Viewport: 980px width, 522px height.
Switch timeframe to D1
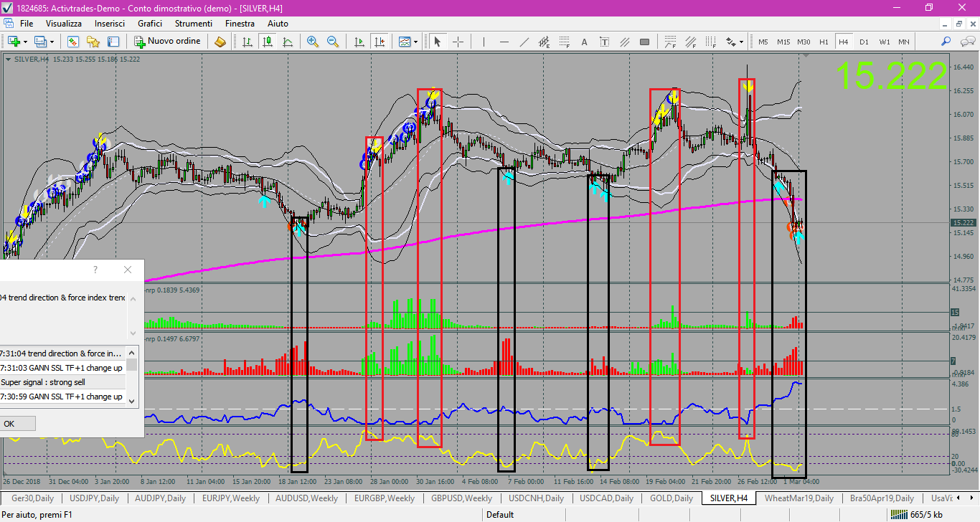point(864,42)
